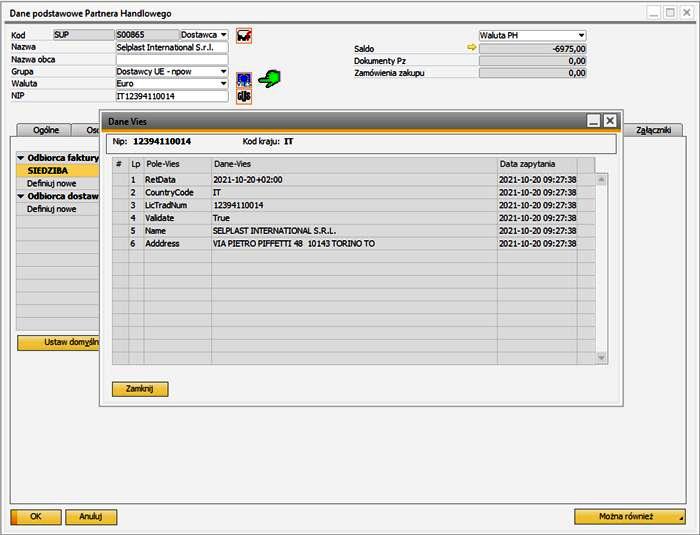The width and height of the screenshot is (700, 535).
Task: Switch to the Załączniki tab
Action: (x=653, y=130)
